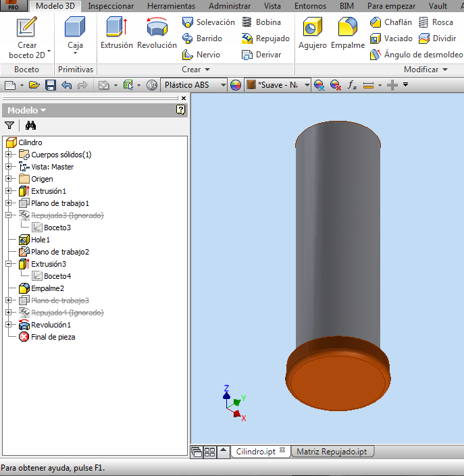Select the Caja primitive tool

pyautogui.click(x=75, y=33)
